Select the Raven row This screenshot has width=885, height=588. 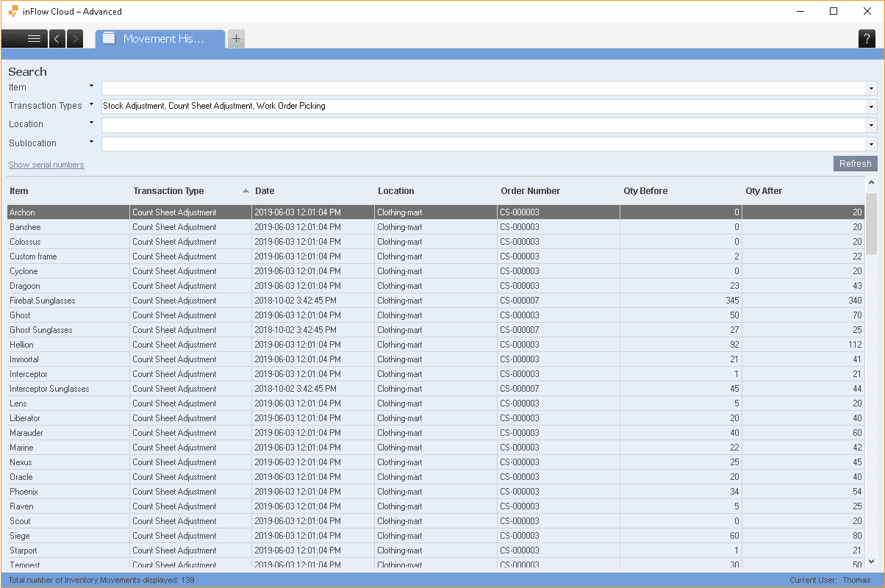(x=436, y=506)
